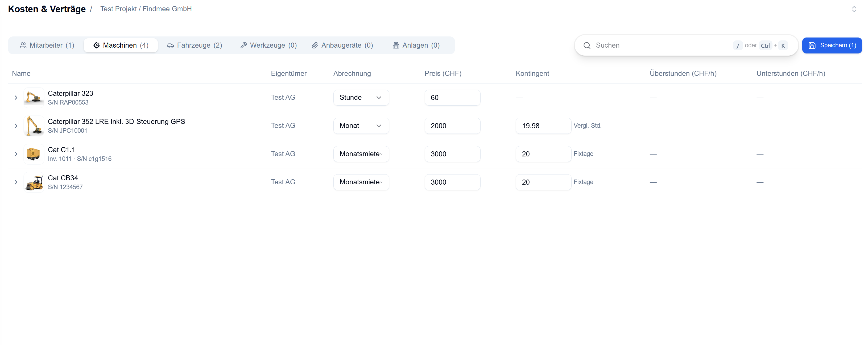This screenshot has height=345, width=868.
Task: Click the Cat C1.1 name text
Action: pyautogui.click(x=61, y=149)
